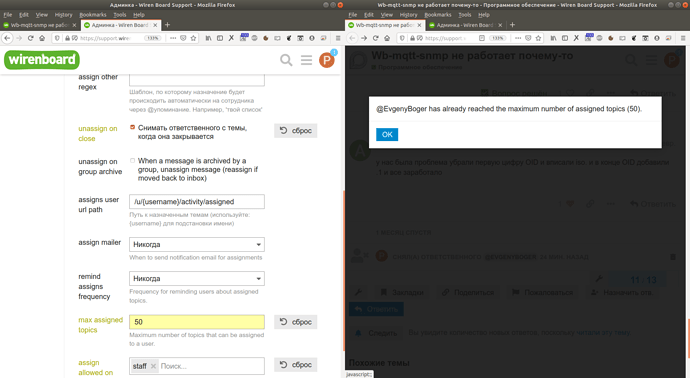Click сброс next to assign allowed on

(x=296, y=365)
